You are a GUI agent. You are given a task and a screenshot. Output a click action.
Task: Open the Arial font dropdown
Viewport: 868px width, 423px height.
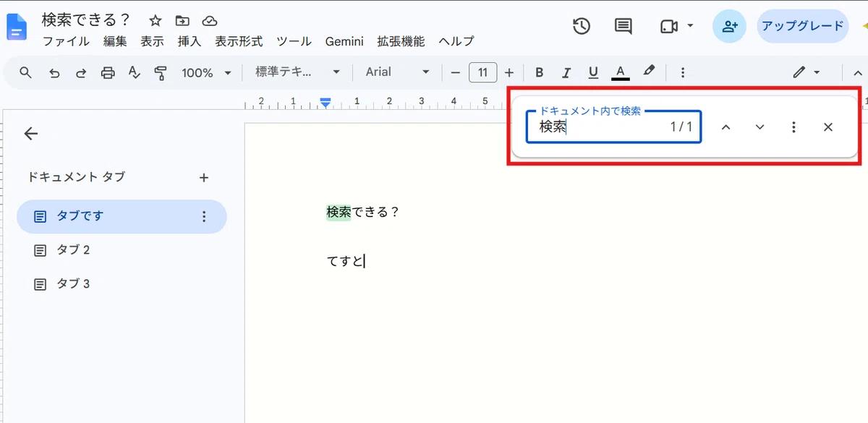click(x=397, y=72)
